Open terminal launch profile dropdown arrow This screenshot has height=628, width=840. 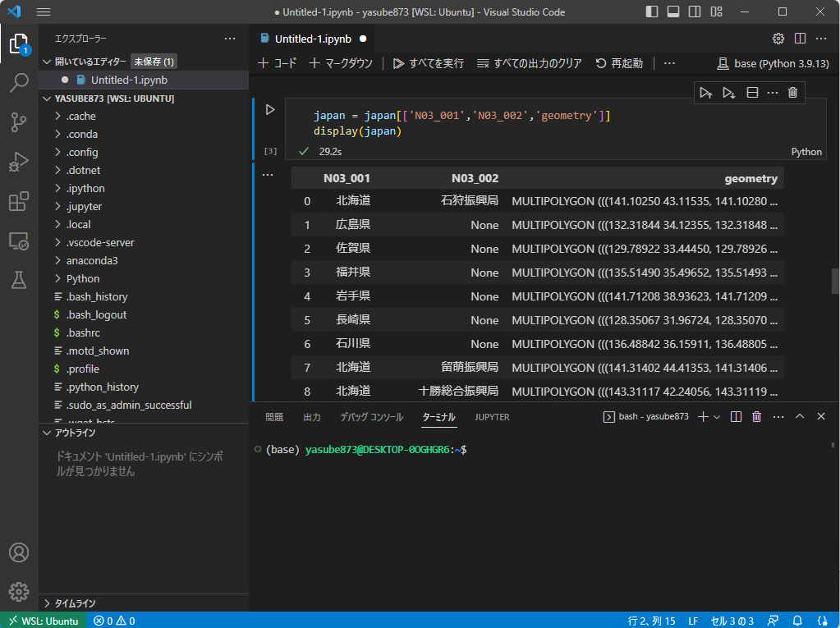point(717,416)
